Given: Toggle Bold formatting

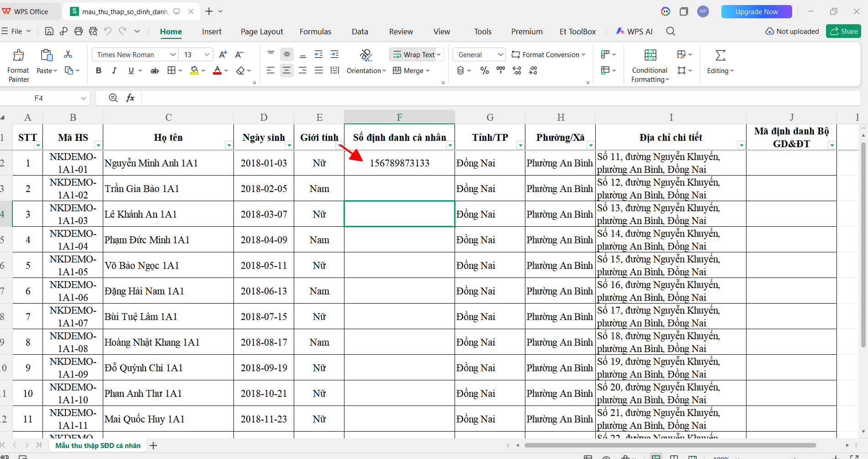Looking at the screenshot, I should pos(99,70).
